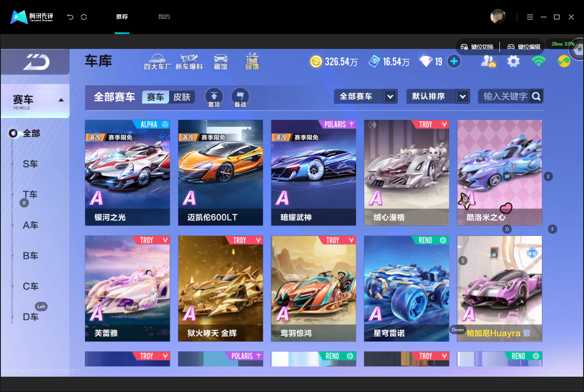Pin car with the 置顶 button

coord(214,97)
